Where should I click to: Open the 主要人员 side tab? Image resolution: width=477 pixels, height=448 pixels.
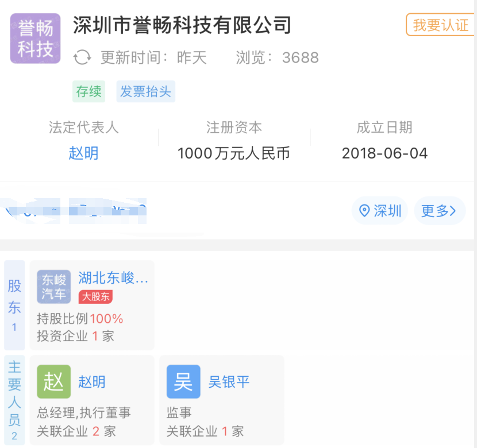point(14,400)
